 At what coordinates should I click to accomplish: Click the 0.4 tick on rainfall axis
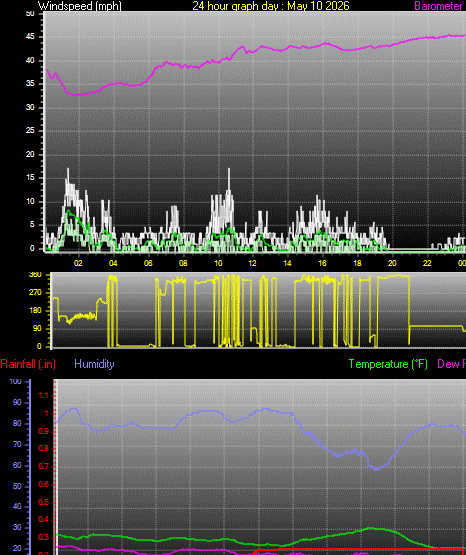point(44,520)
